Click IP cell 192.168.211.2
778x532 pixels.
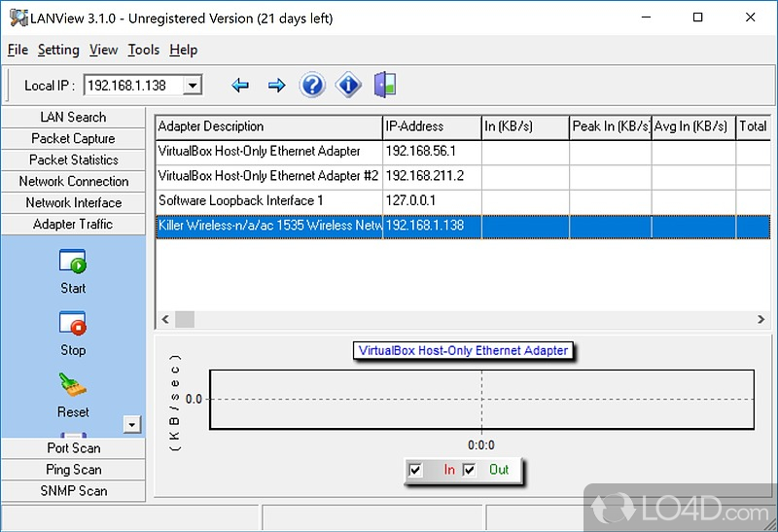pyautogui.click(x=432, y=177)
